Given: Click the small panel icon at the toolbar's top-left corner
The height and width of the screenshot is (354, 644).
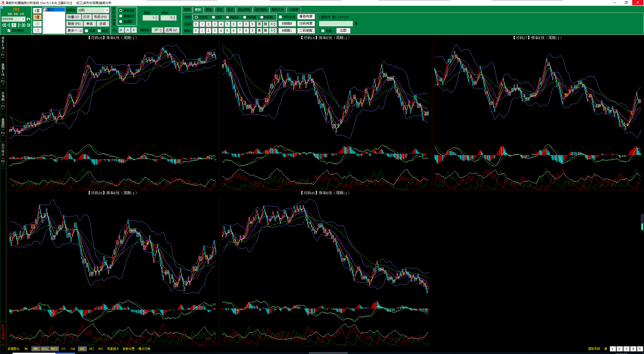Looking at the screenshot, I should pyautogui.click(x=2, y=8).
